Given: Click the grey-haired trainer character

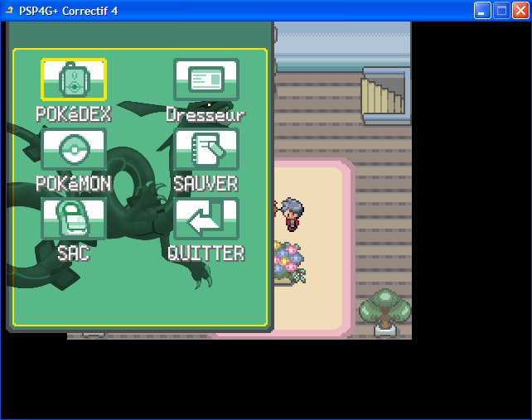Looking at the screenshot, I should [293, 215].
